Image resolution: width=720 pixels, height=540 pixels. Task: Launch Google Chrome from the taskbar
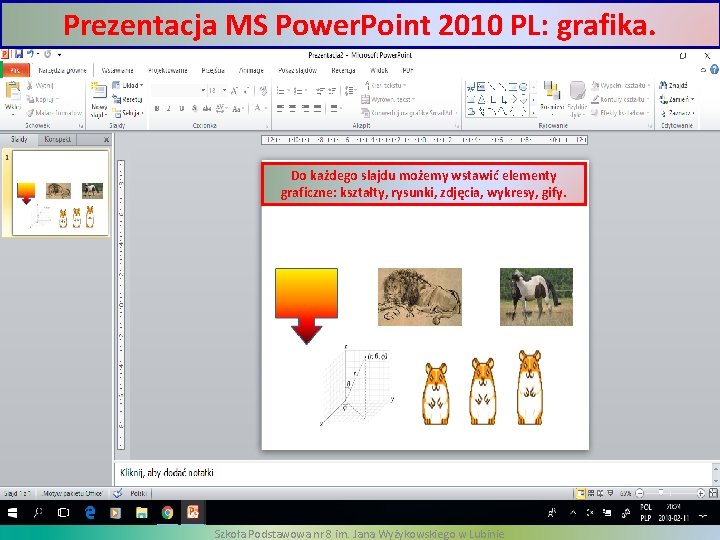167,512
